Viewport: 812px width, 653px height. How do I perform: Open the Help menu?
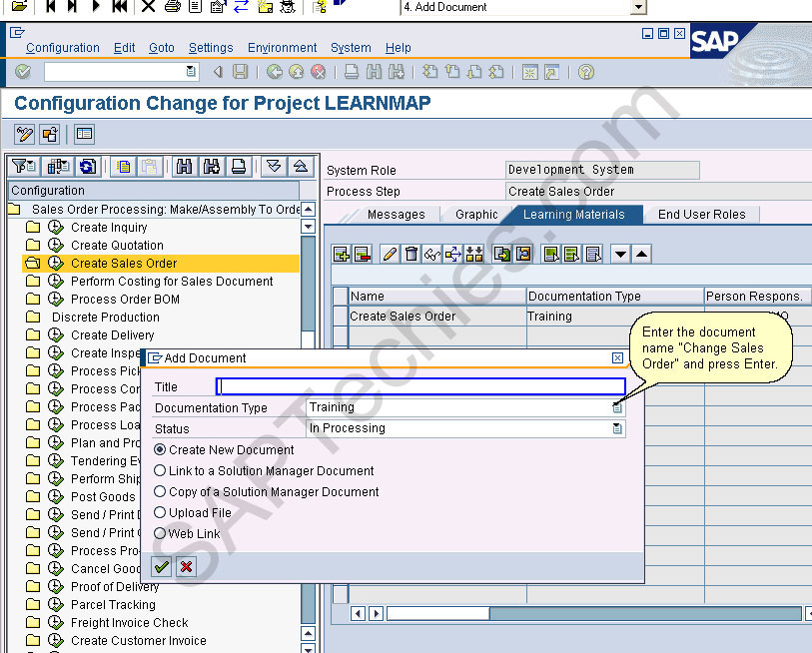(399, 48)
